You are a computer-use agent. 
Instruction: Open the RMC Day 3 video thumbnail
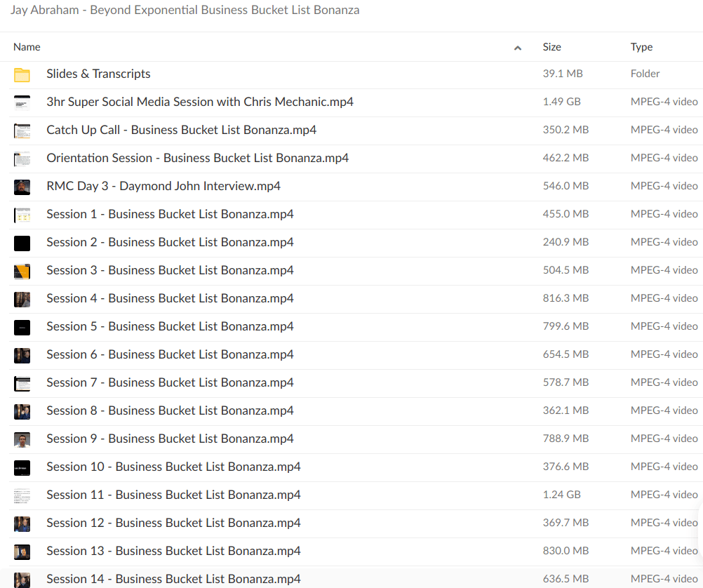[x=21, y=187]
